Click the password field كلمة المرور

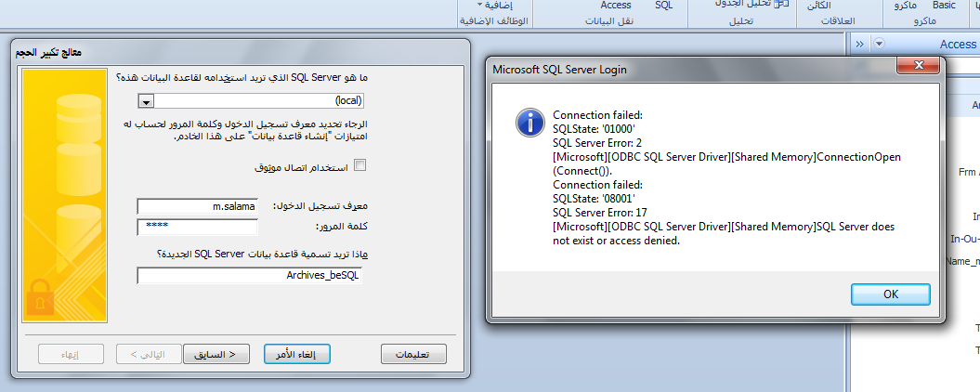[198, 227]
